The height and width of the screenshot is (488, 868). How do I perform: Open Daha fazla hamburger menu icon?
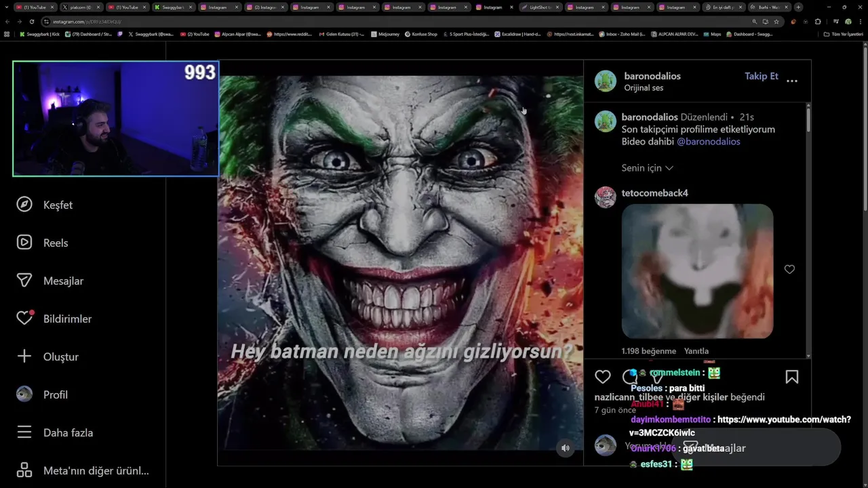24,432
